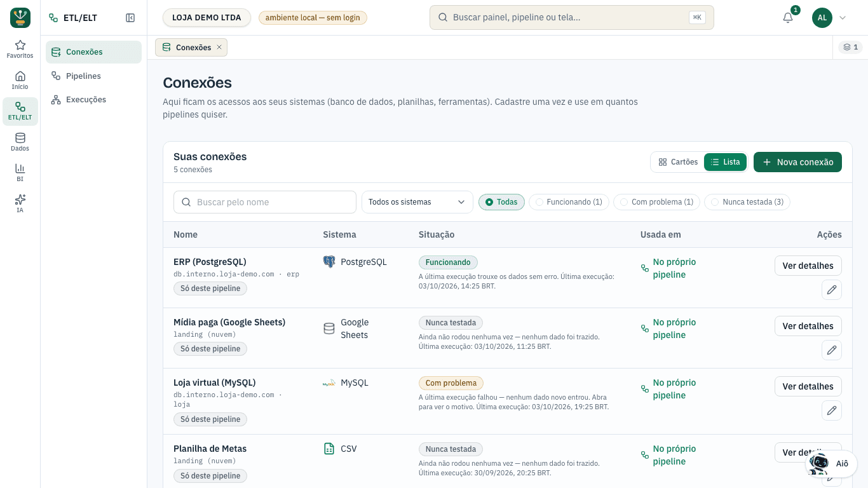Edit the Mídia paga (Google Sheets) connection
Screen dimensions: 868x488
tap(832, 350)
